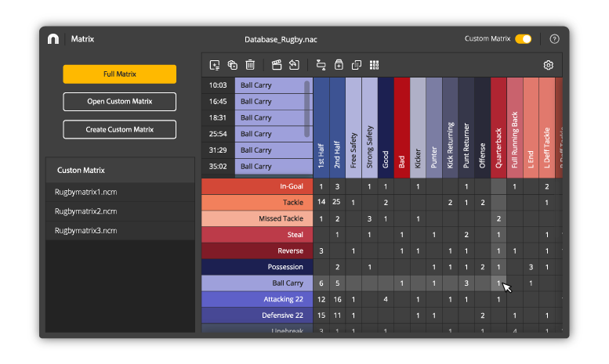Select the Tackle row label
Viewport: 609px width, 364px height.
coord(256,202)
